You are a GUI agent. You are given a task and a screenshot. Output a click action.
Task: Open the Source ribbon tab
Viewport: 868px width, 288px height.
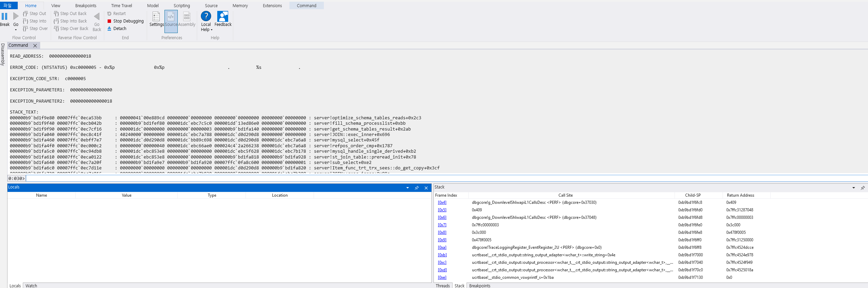click(x=211, y=5)
